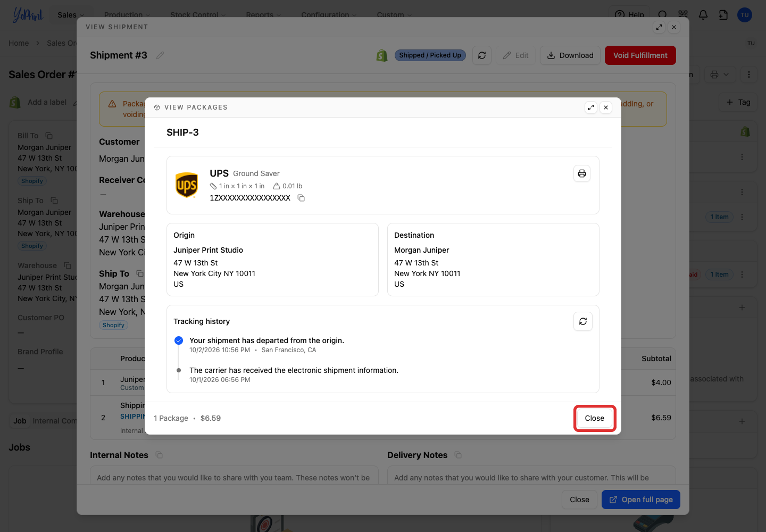
Task: Print the UPS package label
Action: pyautogui.click(x=582, y=173)
